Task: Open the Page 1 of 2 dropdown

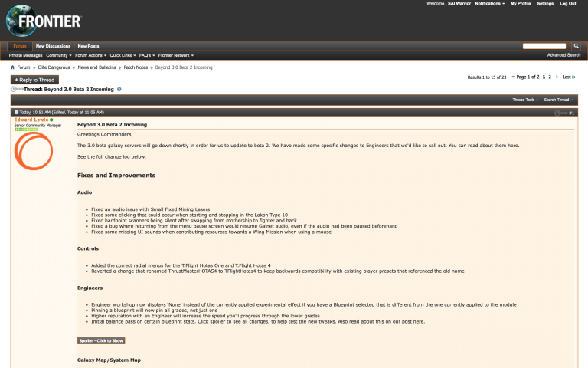Action: pyautogui.click(x=525, y=77)
